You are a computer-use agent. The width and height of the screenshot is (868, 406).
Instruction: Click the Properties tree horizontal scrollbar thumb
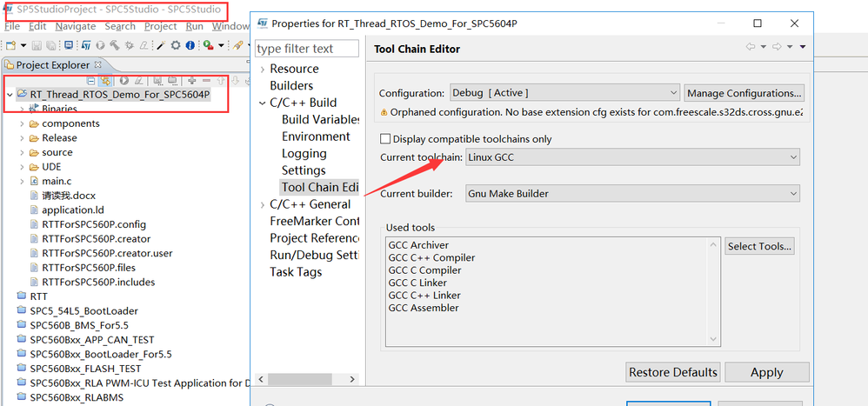tap(301, 379)
